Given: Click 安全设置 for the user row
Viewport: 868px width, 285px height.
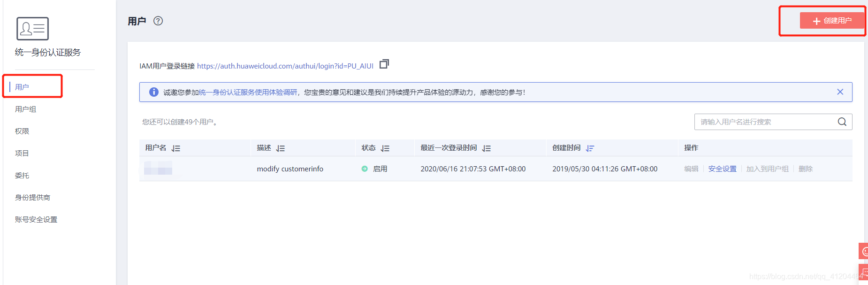Looking at the screenshot, I should pos(723,169).
